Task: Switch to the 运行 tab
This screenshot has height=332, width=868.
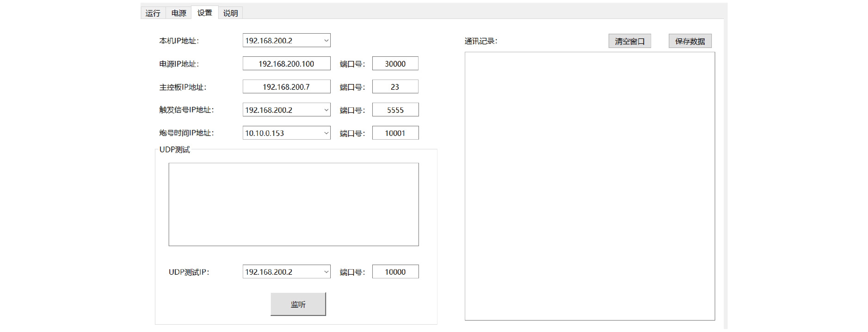Action: pyautogui.click(x=153, y=13)
